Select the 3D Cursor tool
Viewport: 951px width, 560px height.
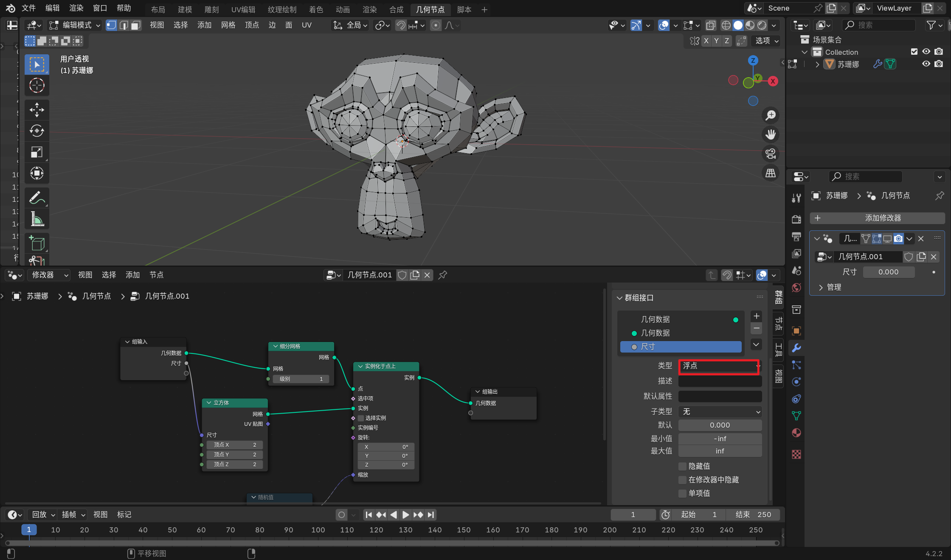point(37,85)
